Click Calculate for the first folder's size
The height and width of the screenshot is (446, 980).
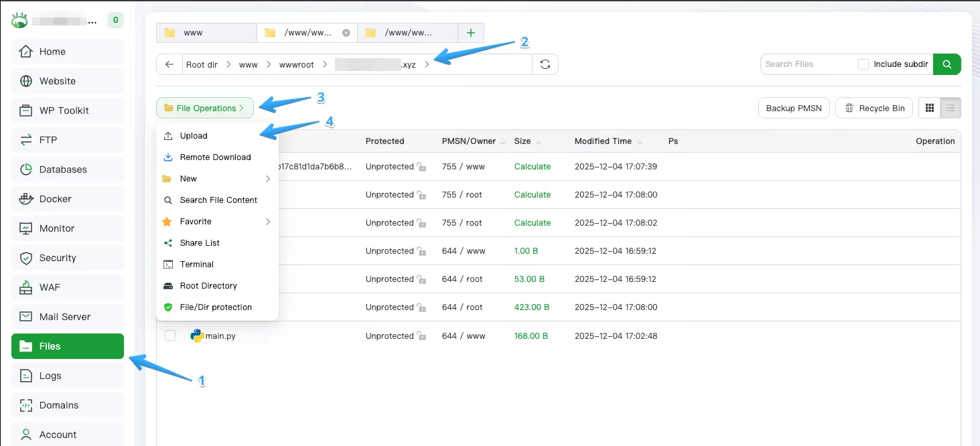point(532,166)
